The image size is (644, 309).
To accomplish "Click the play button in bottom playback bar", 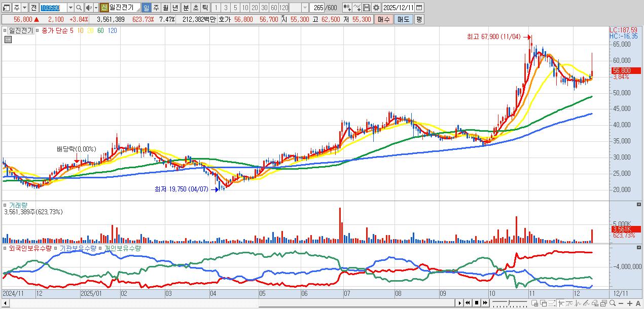I will (x=460, y=303).
